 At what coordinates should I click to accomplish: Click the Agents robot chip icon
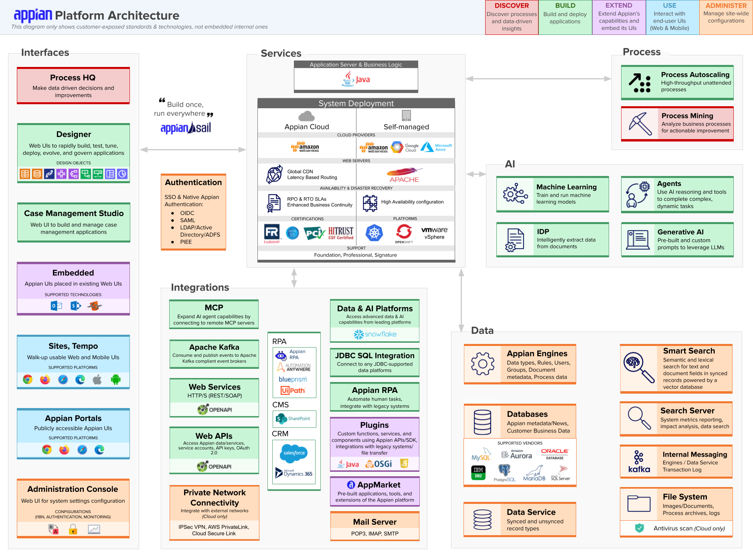coord(638,194)
